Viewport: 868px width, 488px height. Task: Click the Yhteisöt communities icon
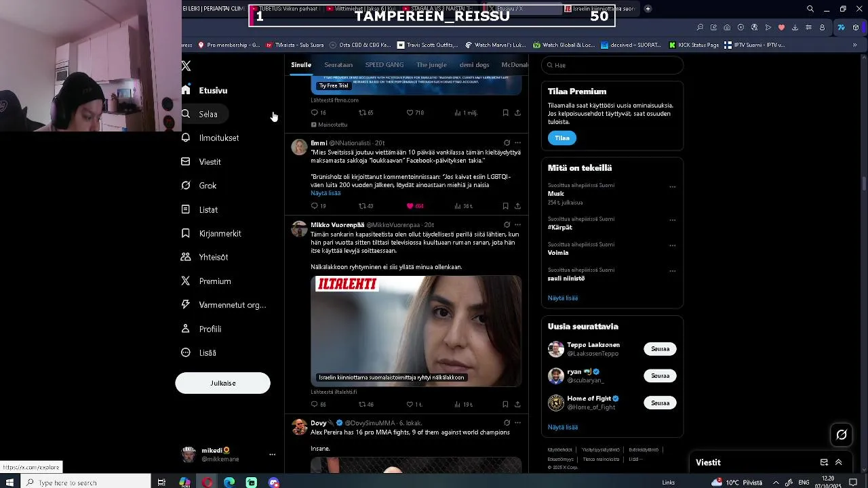(x=186, y=257)
